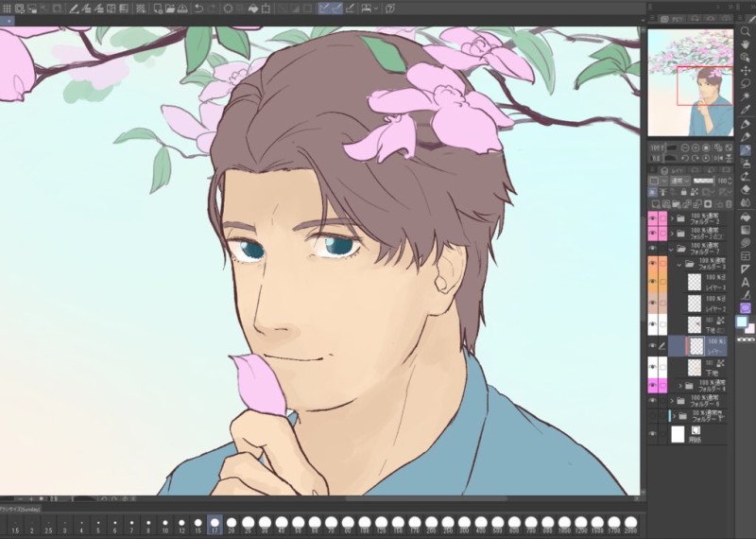Zoom out in the Navigator panel
The image size is (756, 539).
point(684,148)
